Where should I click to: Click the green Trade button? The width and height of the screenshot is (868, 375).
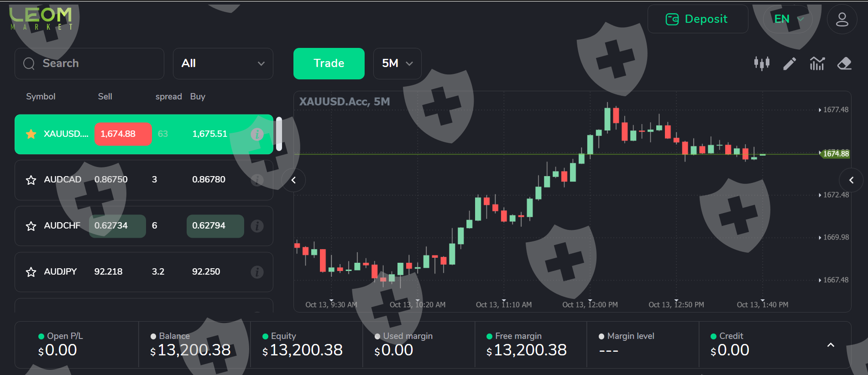point(329,63)
